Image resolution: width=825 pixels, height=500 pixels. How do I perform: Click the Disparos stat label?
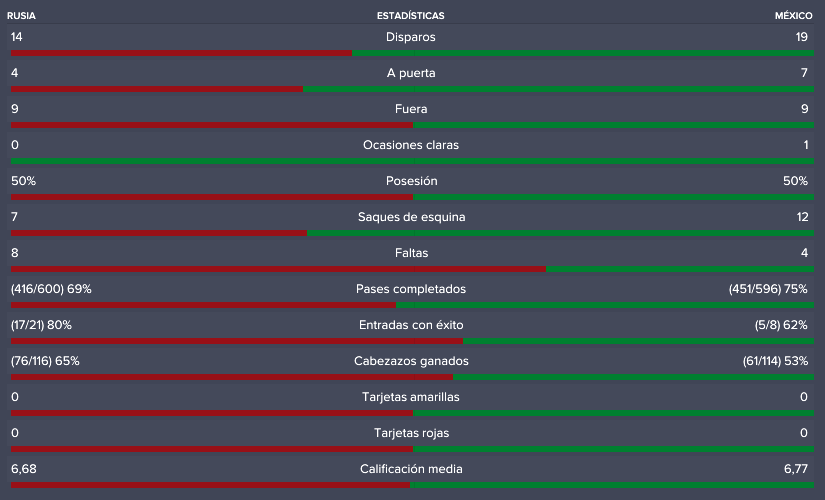410,37
